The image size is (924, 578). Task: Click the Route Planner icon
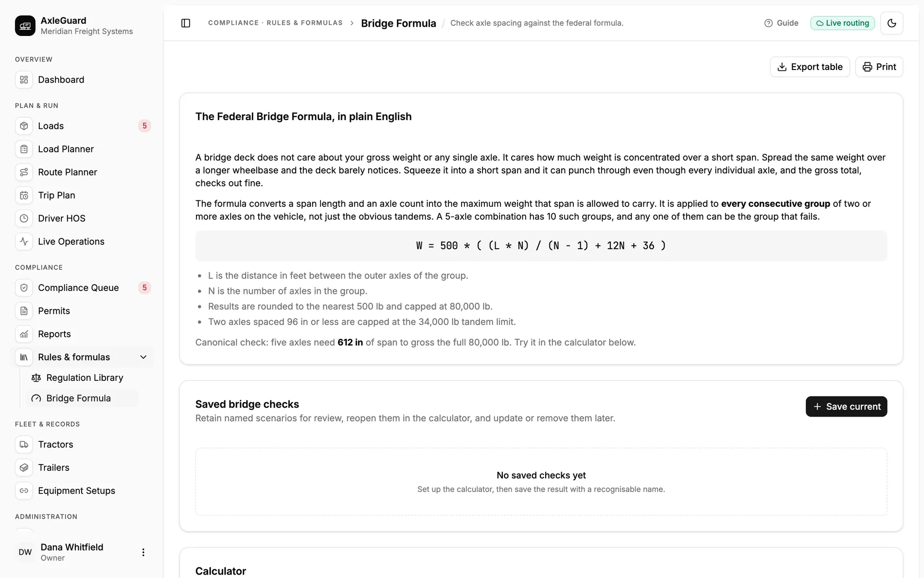click(24, 172)
